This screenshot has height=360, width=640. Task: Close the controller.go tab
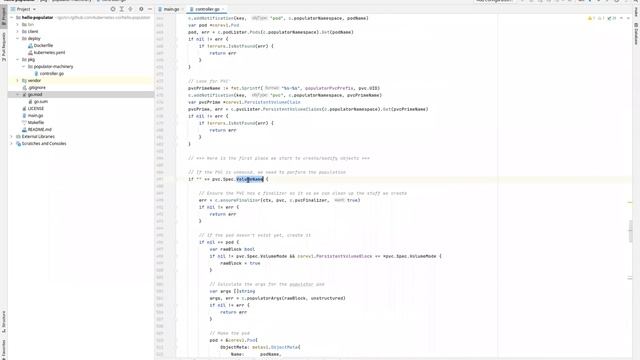tap(223, 9)
